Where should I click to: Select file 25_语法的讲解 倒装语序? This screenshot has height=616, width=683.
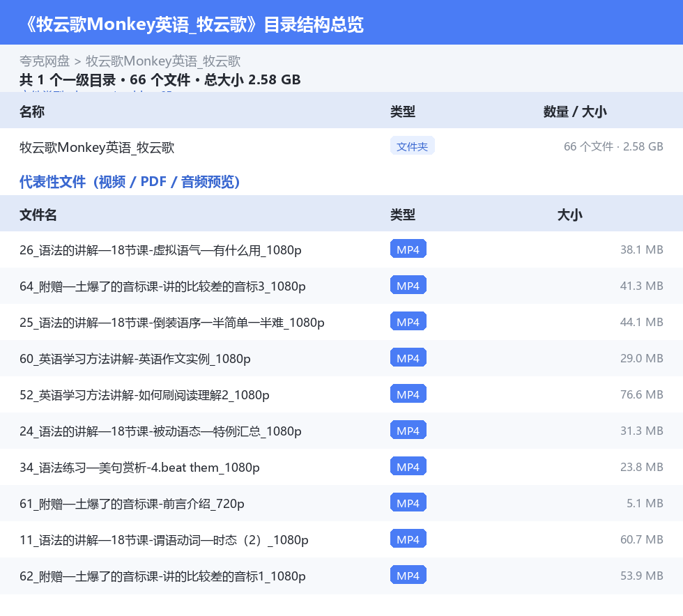172,323
